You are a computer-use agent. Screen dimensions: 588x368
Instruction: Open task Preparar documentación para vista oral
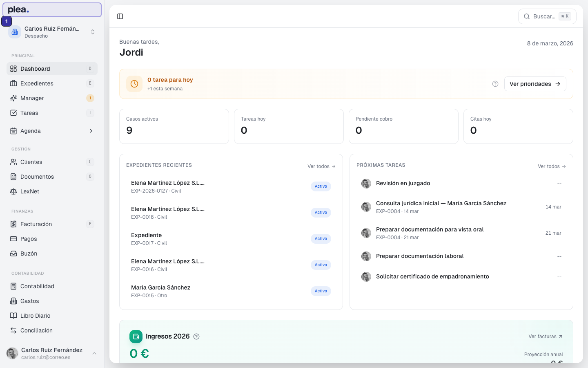point(461,233)
